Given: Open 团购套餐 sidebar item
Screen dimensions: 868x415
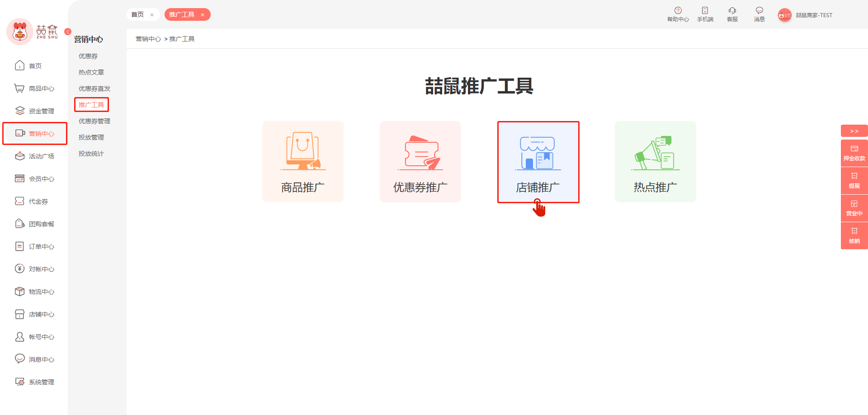Looking at the screenshot, I should 35,224.
